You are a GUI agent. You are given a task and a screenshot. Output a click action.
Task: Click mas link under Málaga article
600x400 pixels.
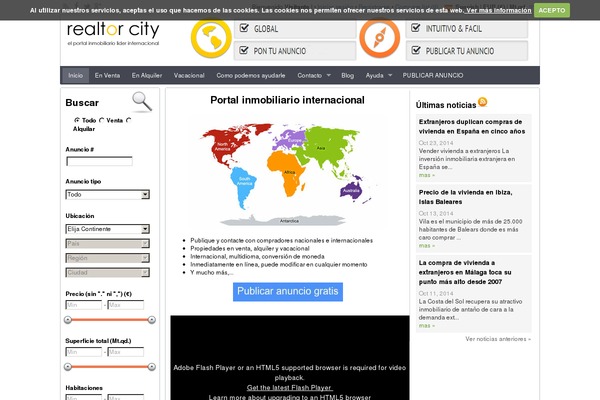tap(427, 325)
